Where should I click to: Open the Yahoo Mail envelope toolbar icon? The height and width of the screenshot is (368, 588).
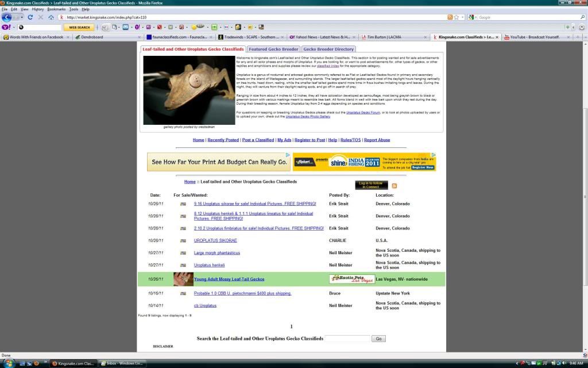tap(126, 27)
